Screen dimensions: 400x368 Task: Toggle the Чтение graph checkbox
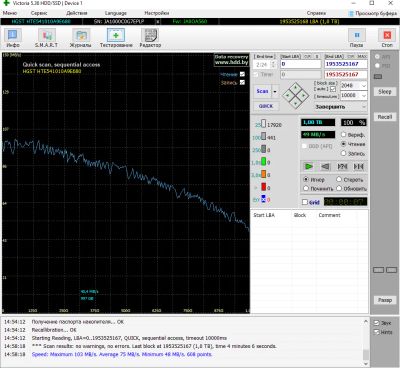coord(242,74)
